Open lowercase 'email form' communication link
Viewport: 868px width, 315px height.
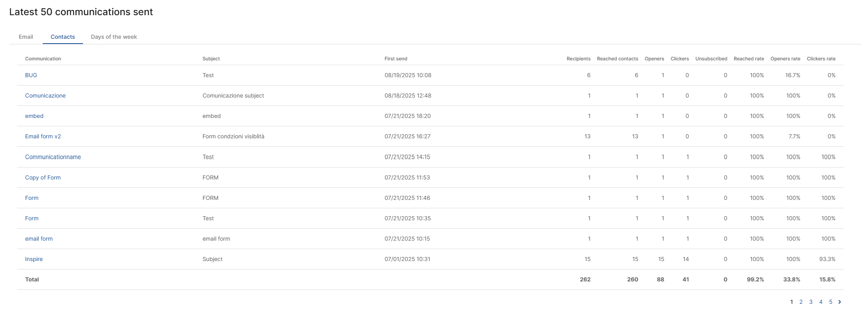point(39,239)
